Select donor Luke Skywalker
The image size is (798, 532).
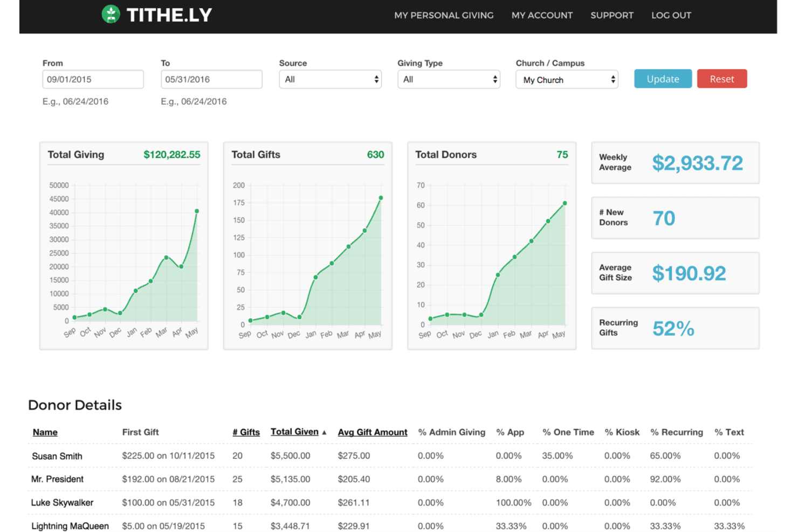click(x=62, y=502)
